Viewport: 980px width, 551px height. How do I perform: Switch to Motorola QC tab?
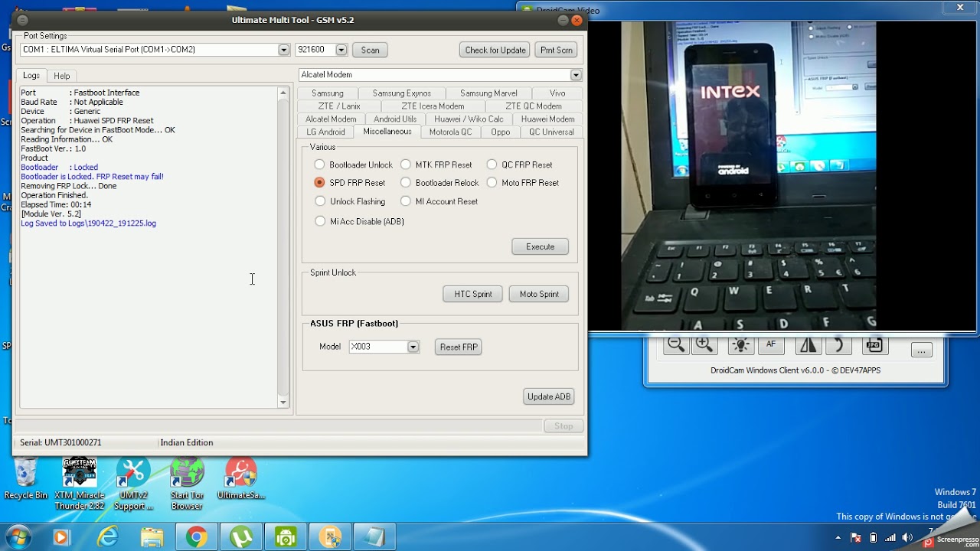tap(450, 132)
